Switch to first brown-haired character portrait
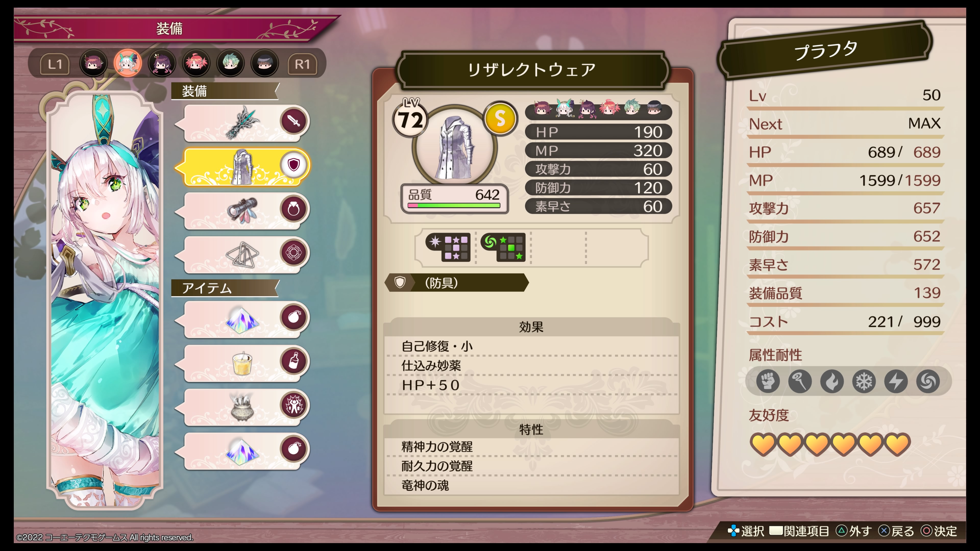The width and height of the screenshot is (980, 551). point(93,63)
